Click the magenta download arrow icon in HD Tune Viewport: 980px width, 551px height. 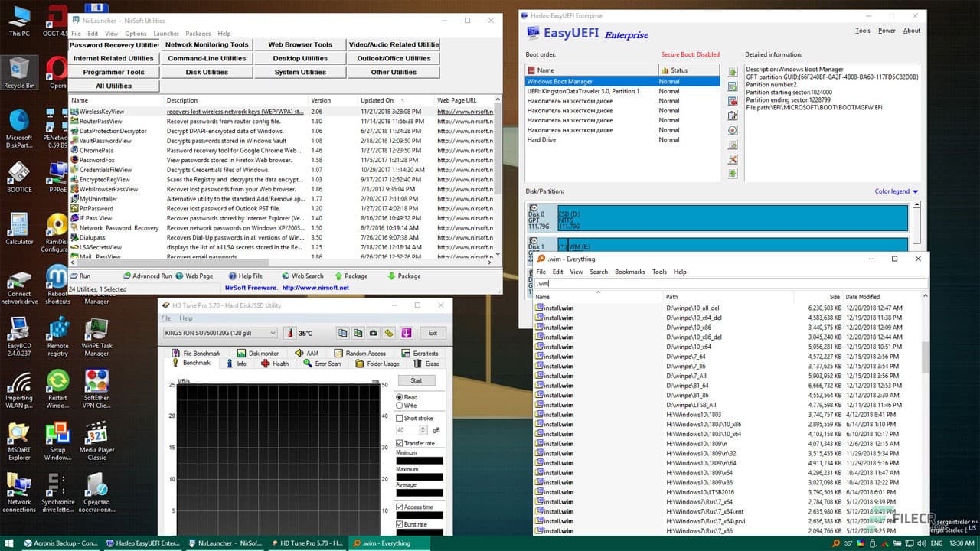tap(406, 333)
